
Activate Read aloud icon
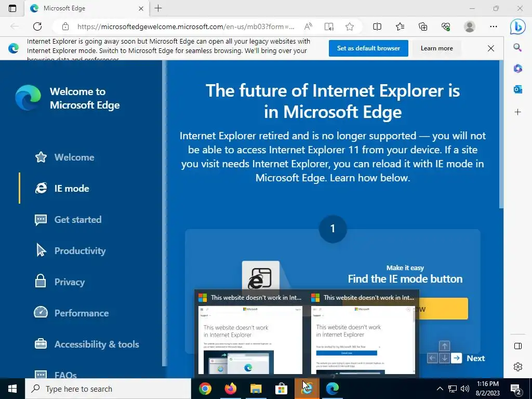[x=308, y=26]
